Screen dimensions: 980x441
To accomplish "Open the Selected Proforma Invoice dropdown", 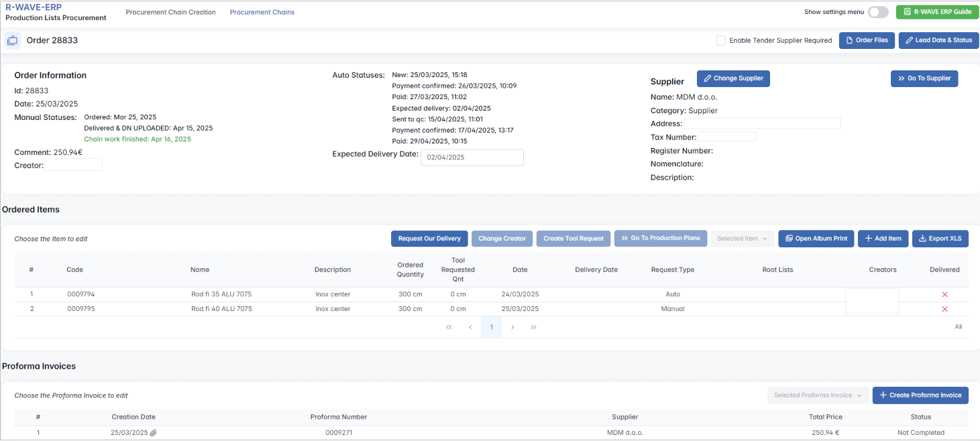I will pos(818,395).
